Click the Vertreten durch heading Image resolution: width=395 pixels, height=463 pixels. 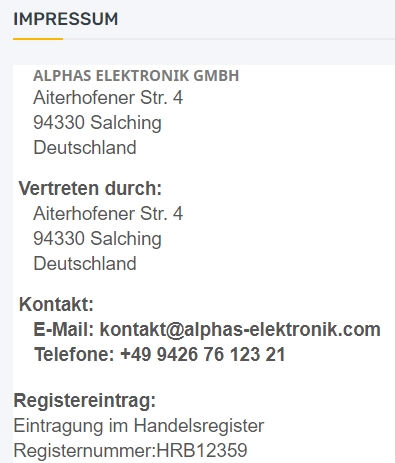pyautogui.click(x=90, y=188)
